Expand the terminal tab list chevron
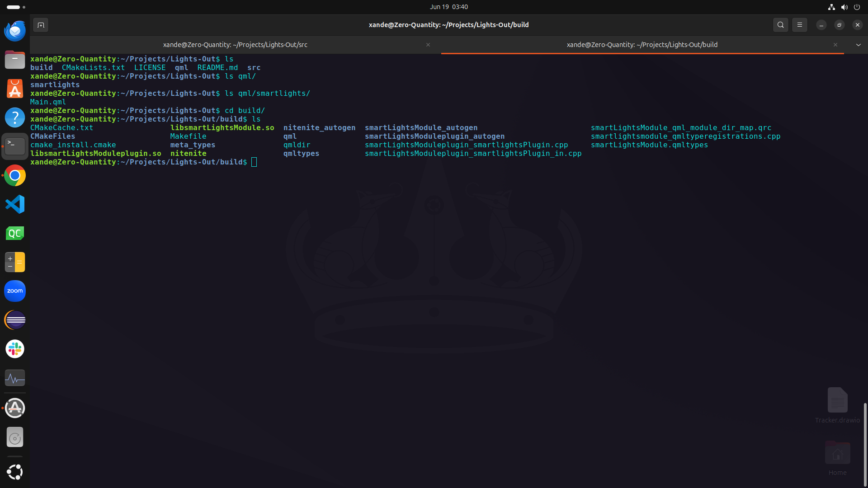This screenshot has height=488, width=868. [x=859, y=45]
